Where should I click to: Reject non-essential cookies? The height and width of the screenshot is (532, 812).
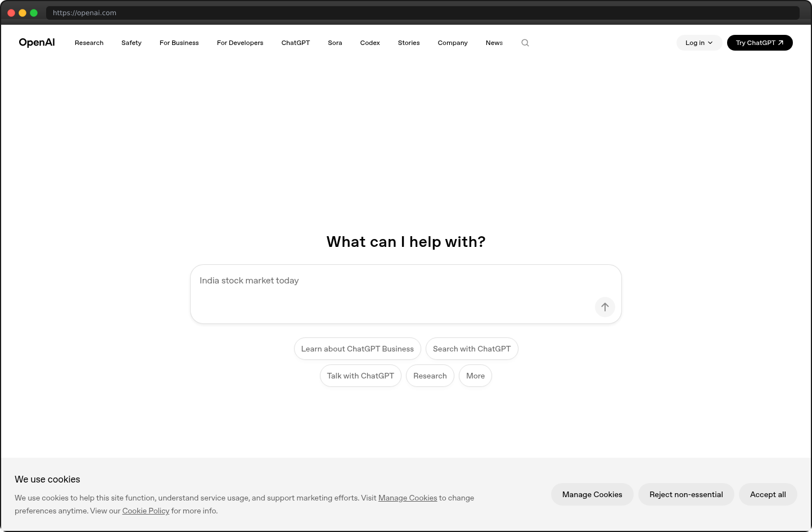pos(686,494)
